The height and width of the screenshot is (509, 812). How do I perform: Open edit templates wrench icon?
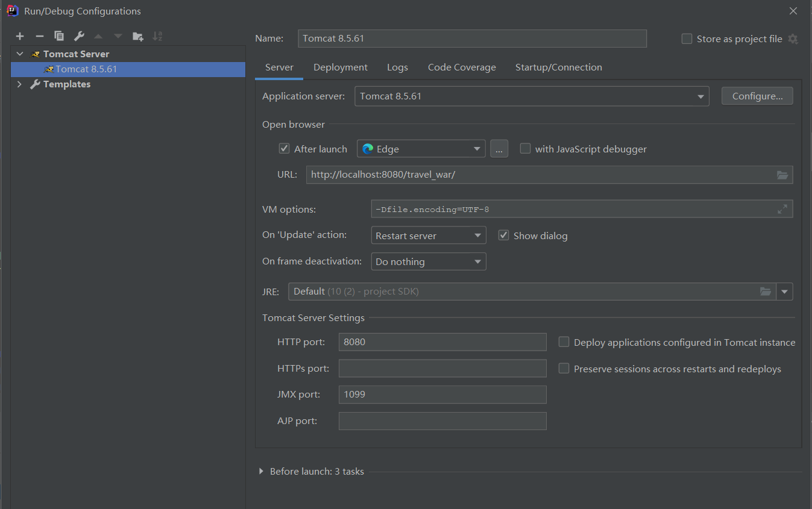point(79,36)
